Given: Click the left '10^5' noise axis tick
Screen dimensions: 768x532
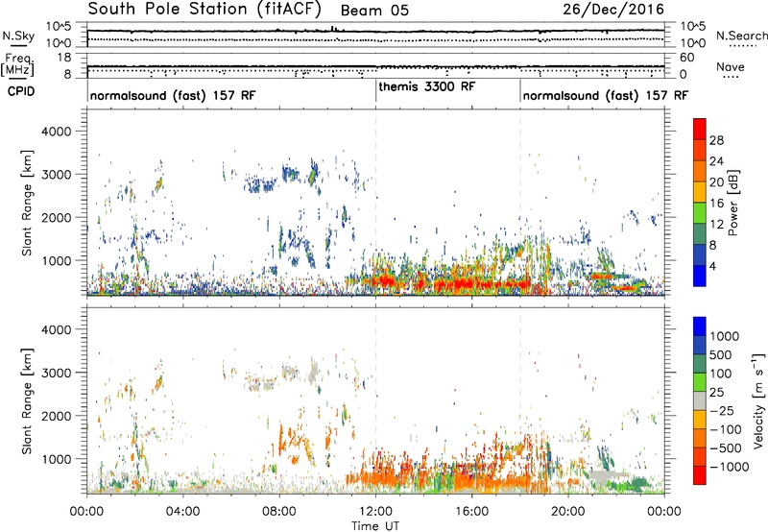Looking at the screenshot, I should tap(59, 26).
